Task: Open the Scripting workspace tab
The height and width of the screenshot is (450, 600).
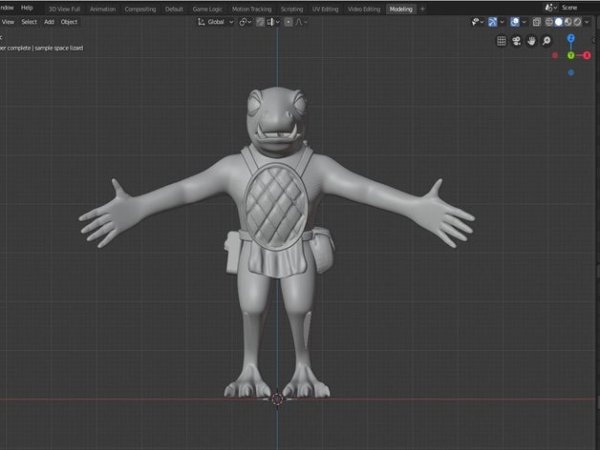Action: 291,8
